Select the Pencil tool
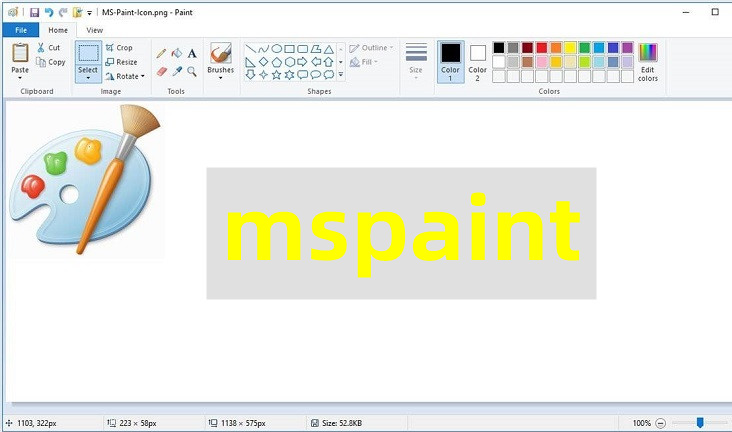Image resolution: width=732 pixels, height=432 pixels. point(161,53)
